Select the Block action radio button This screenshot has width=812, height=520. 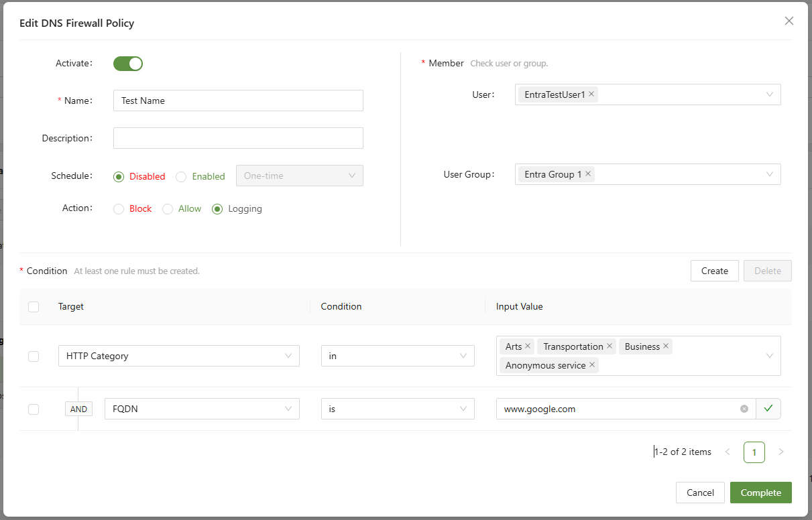pyautogui.click(x=119, y=209)
